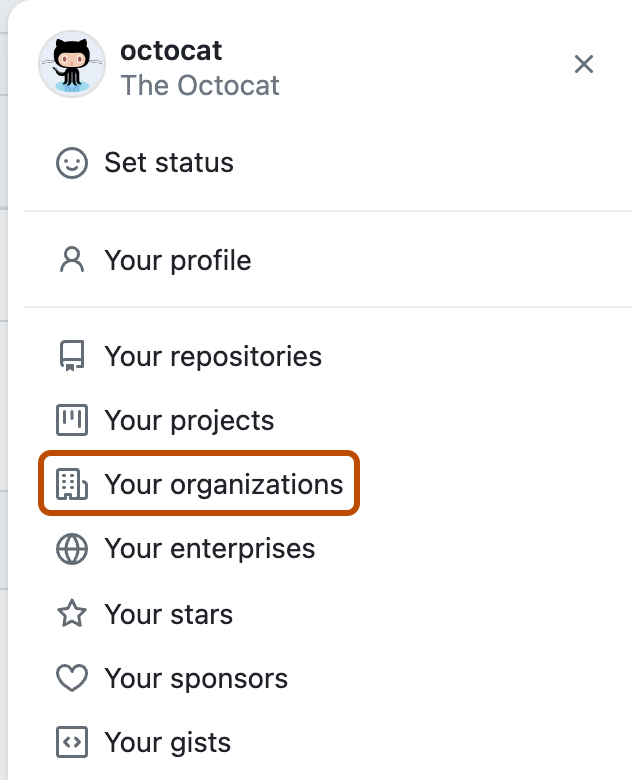Image resolution: width=638 pixels, height=780 pixels.
Task: Click the organization building icon
Action: (x=72, y=484)
